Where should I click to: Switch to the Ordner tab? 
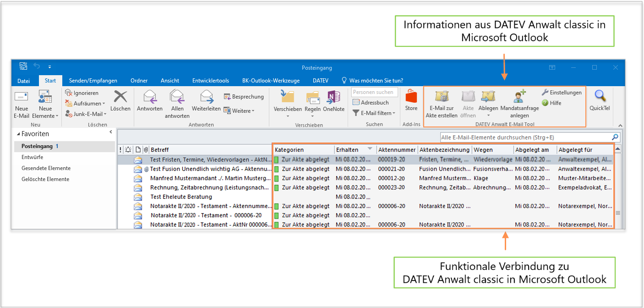(x=139, y=81)
